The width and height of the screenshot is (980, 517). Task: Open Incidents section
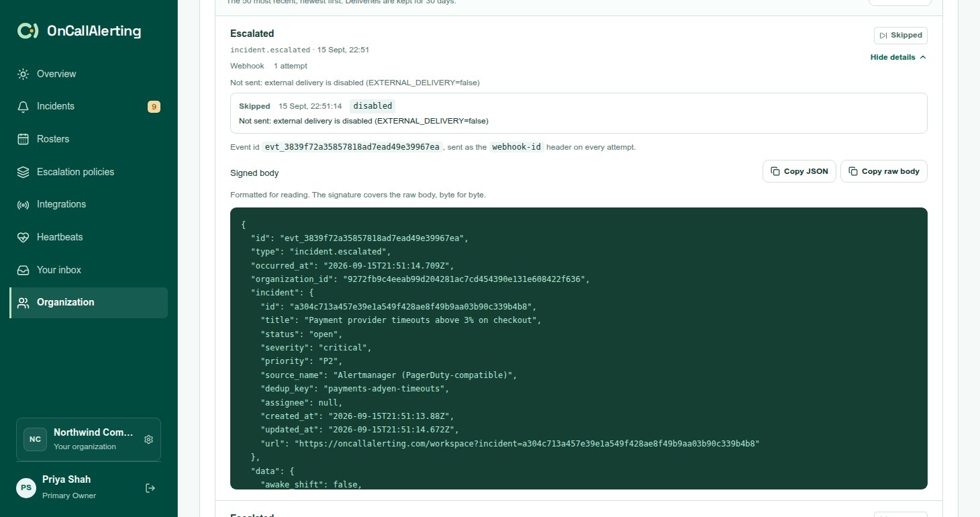coord(89,106)
